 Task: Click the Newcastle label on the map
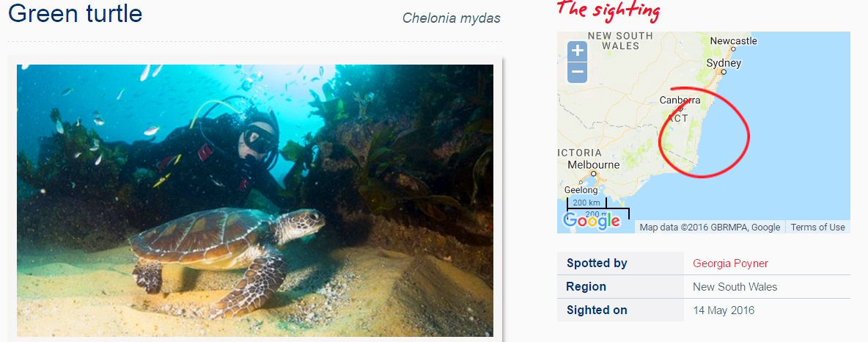click(734, 41)
